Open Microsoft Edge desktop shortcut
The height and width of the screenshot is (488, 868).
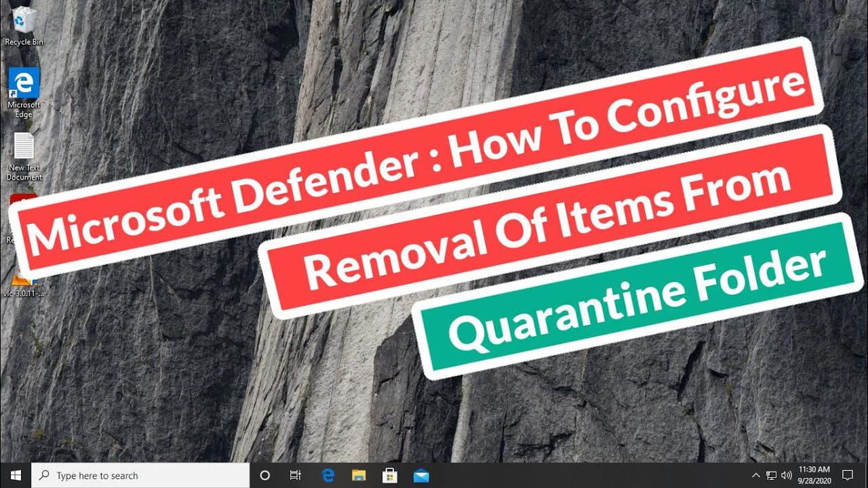[24, 93]
